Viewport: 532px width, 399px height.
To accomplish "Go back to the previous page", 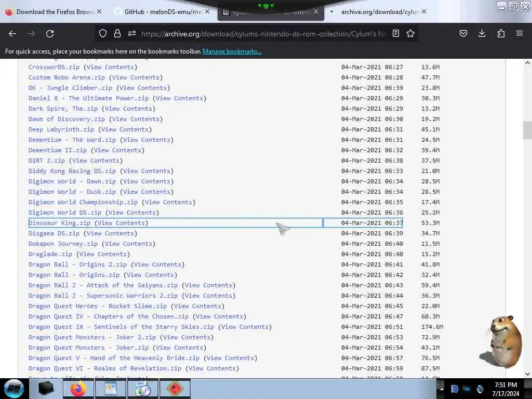I will (x=12, y=34).
